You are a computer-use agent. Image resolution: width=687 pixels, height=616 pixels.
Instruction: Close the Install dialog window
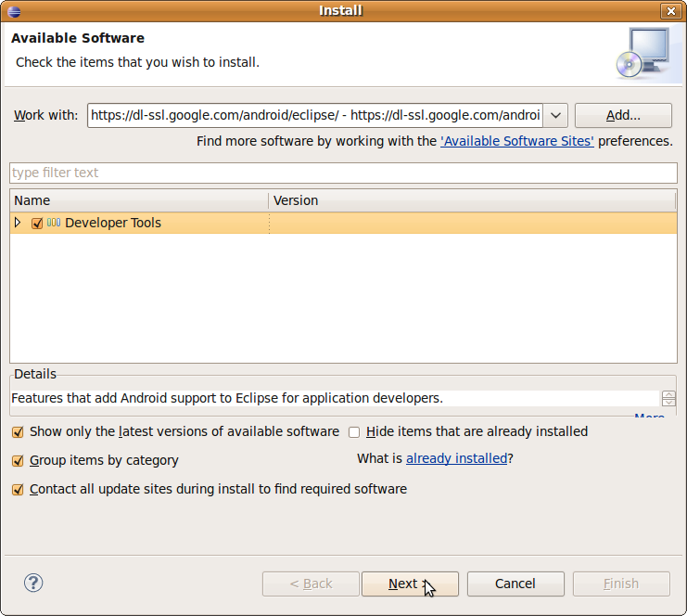tap(671, 10)
